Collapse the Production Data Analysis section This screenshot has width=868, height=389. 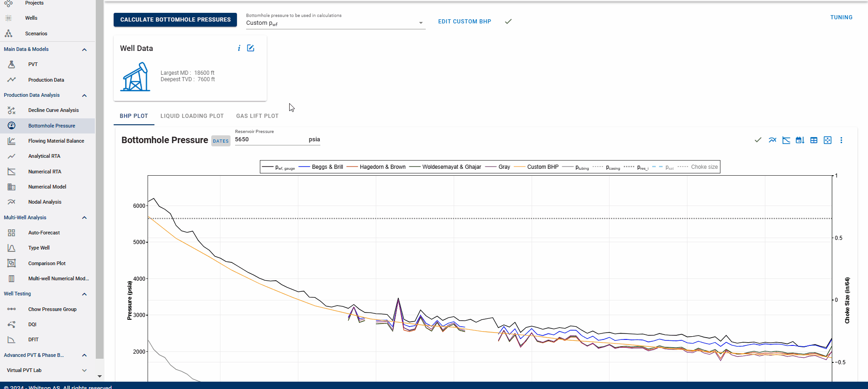84,95
